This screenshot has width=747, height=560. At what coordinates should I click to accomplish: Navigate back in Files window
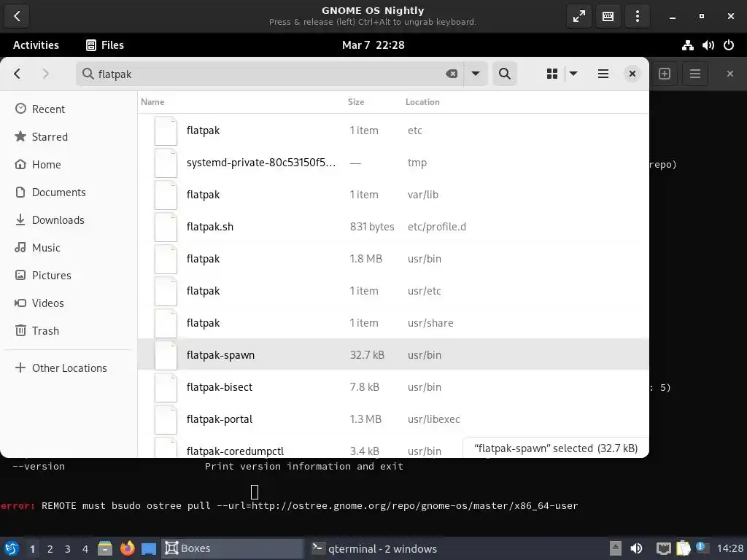pos(18,74)
